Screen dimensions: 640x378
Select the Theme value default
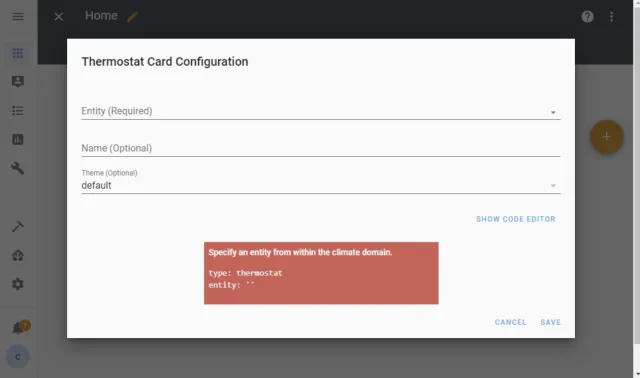(x=96, y=185)
